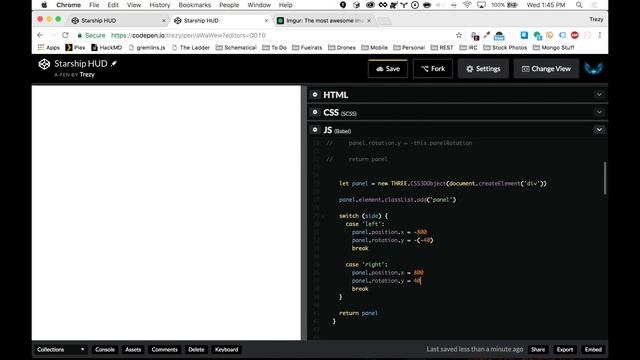Open HTML editor settings gear
Image resolution: width=640 pixels, height=360 pixels.
click(x=315, y=94)
